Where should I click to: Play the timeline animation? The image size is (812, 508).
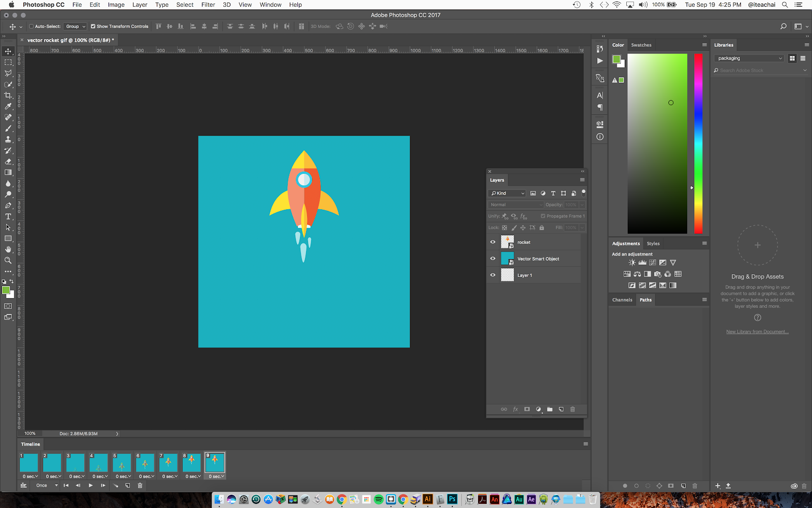point(91,486)
